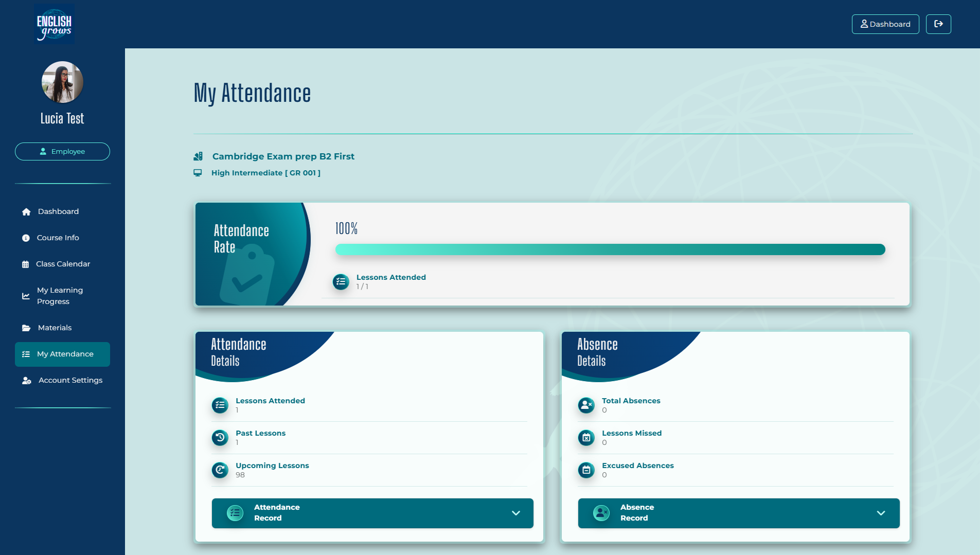Screen dimensions: 980x555
Task: Click the Past Lessons label
Action: 260,433
